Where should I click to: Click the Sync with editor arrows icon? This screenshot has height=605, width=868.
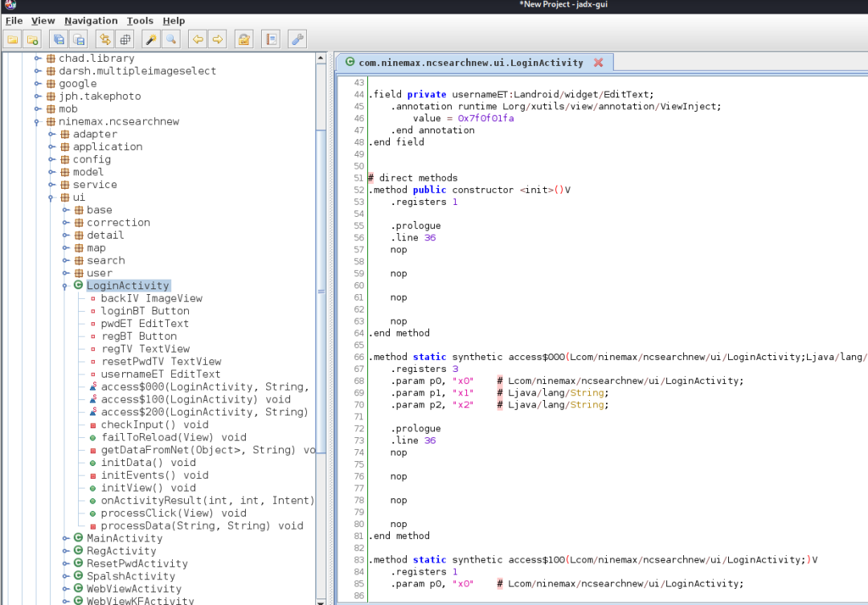click(104, 39)
